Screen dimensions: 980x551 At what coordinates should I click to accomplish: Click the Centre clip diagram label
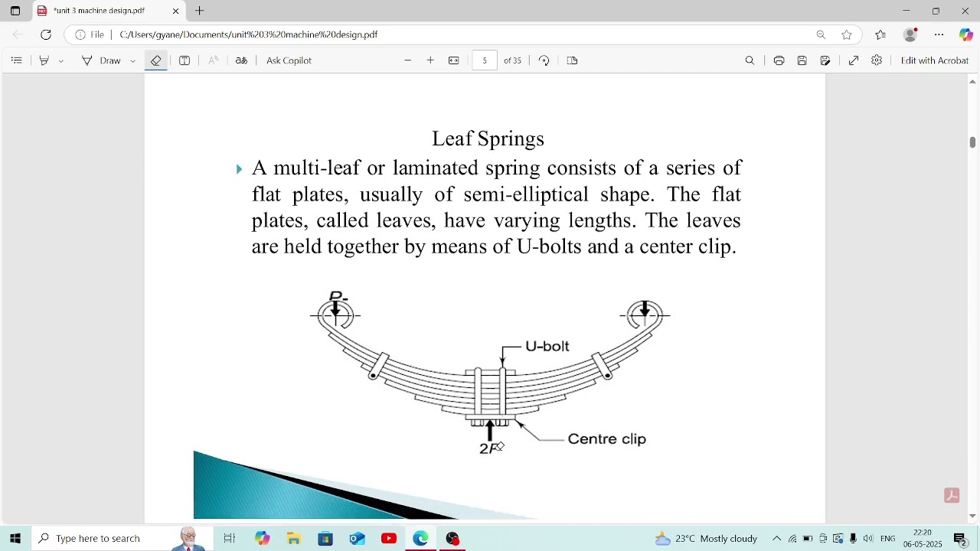coord(607,439)
